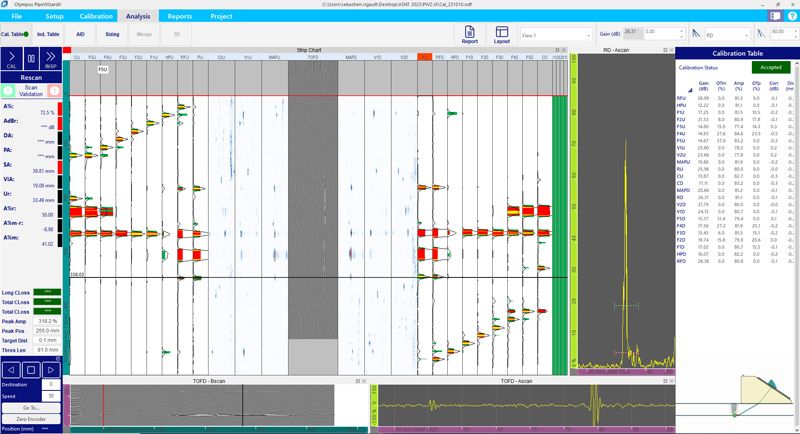Click the Rescan button

point(30,78)
